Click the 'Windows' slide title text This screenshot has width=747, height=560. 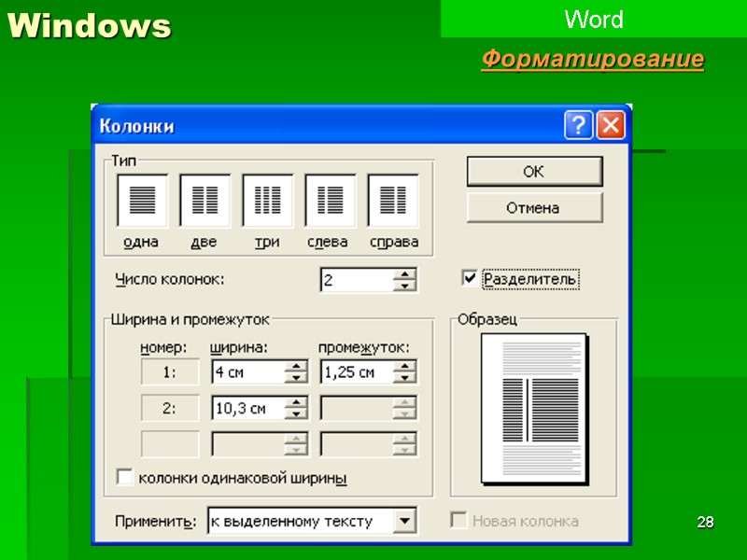(x=89, y=26)
